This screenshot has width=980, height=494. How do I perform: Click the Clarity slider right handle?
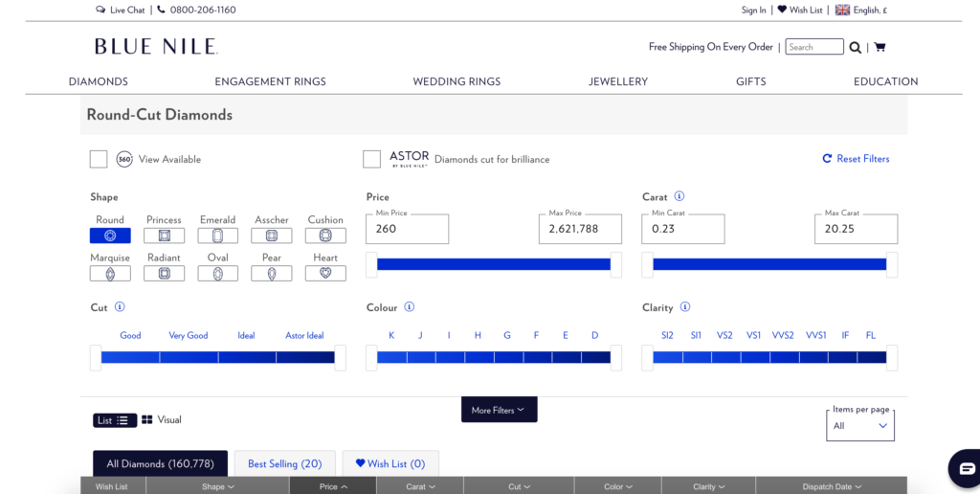[892, 358]
